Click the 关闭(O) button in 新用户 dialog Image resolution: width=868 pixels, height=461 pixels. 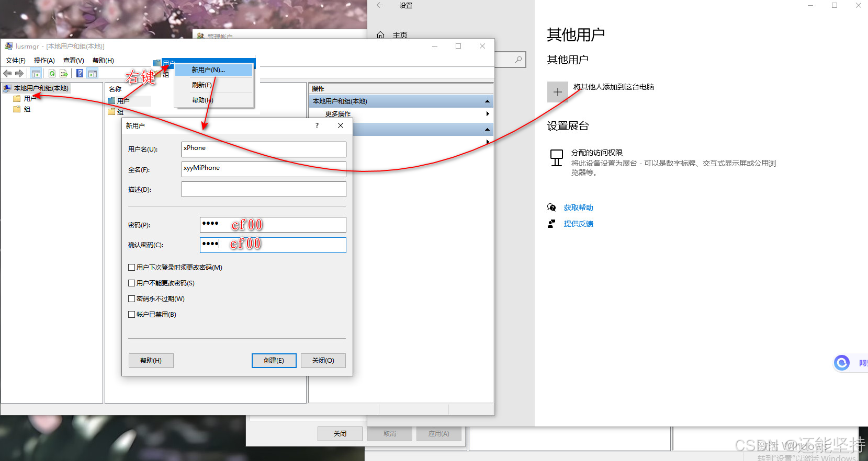(x=323, y=361)
